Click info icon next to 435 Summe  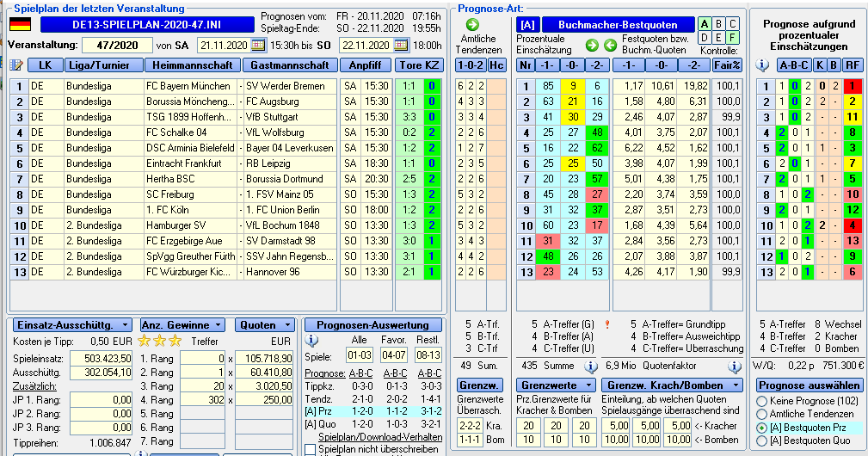pyautogui.click(x=591, y=367)
